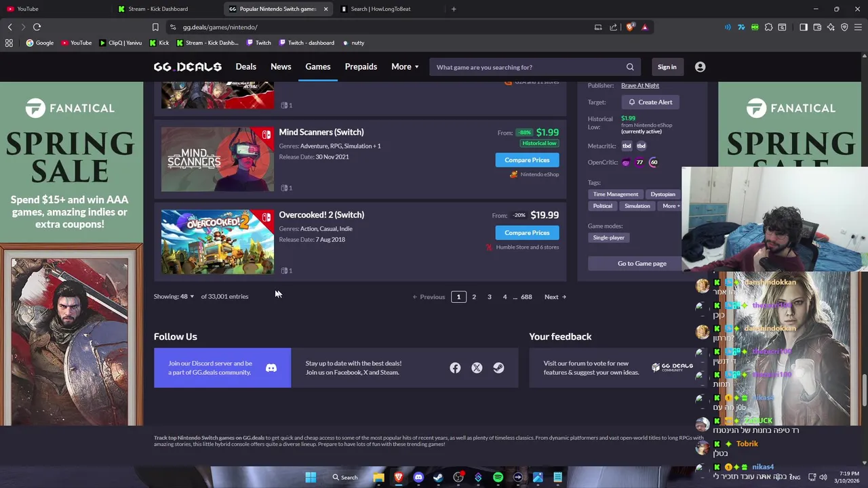Open the user account avatar icon
Image resolution: width=868 pixels, height=488 pixels.
700,67
